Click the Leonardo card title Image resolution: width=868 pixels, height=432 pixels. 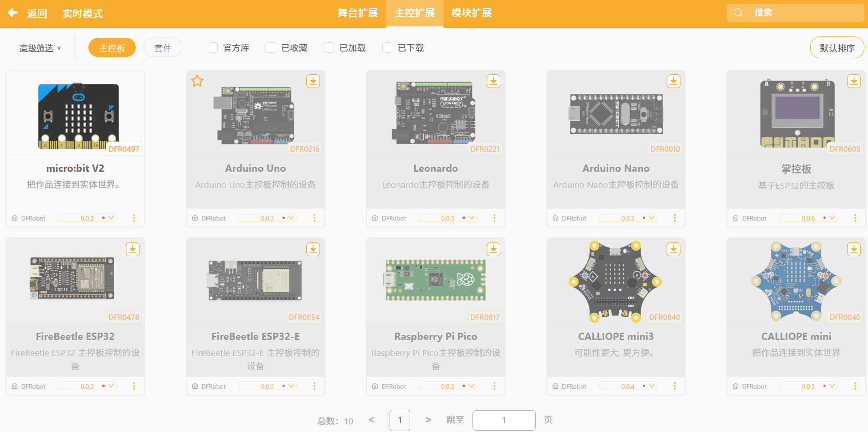[436, 168]
